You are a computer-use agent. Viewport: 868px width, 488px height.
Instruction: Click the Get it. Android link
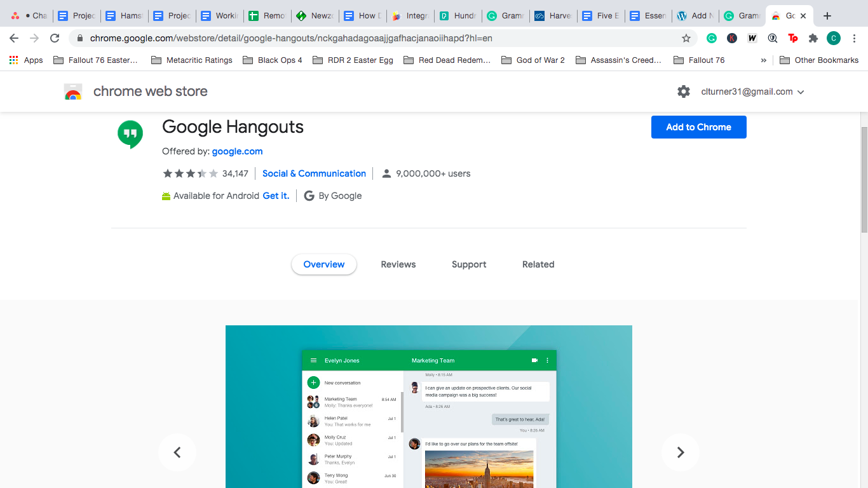tap(276, 196)
